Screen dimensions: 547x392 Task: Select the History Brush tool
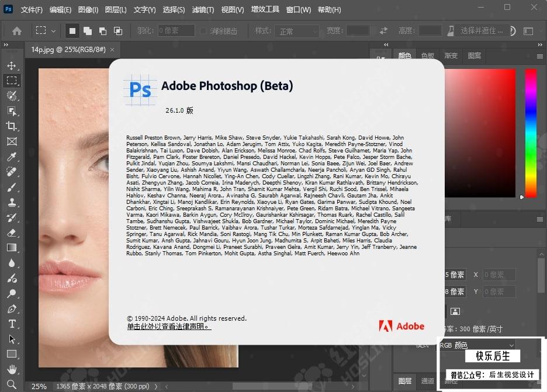(12, 218)
